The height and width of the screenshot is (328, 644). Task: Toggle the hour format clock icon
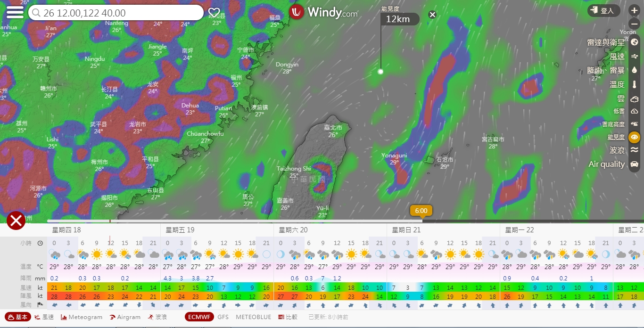40,243
